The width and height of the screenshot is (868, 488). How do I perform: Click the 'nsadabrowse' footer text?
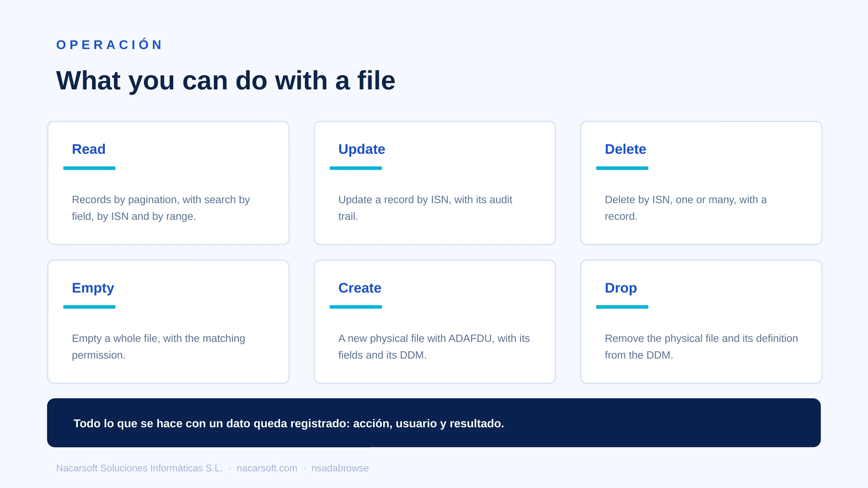coord(340,468)
